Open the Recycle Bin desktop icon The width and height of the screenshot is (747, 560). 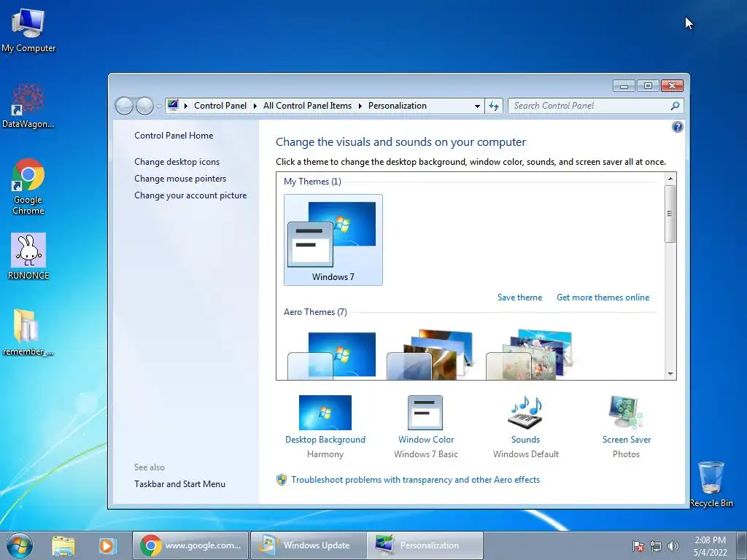pyautogui.click(x=711, y=484)
